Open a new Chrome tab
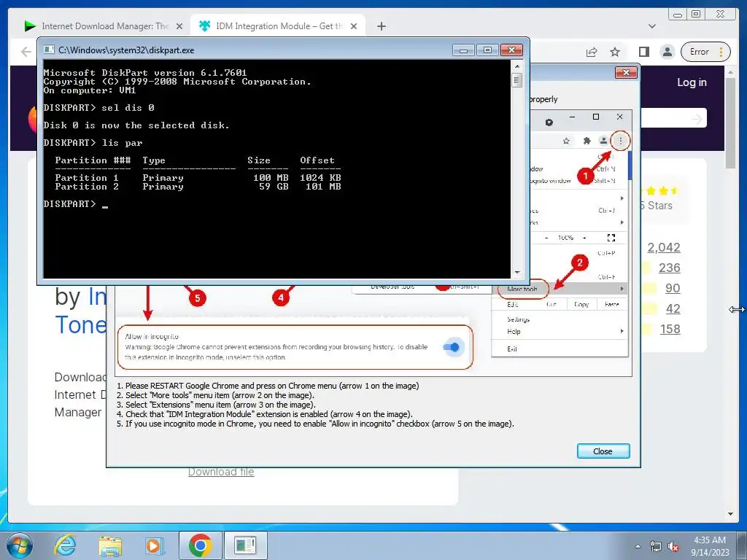This screenshot has height=560, width=747. (x=381, y=26)
